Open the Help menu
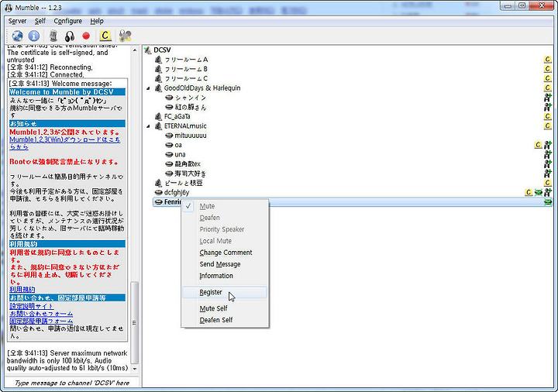The width and height of the screenshot is (558, 392). click(x=97, y=21)
